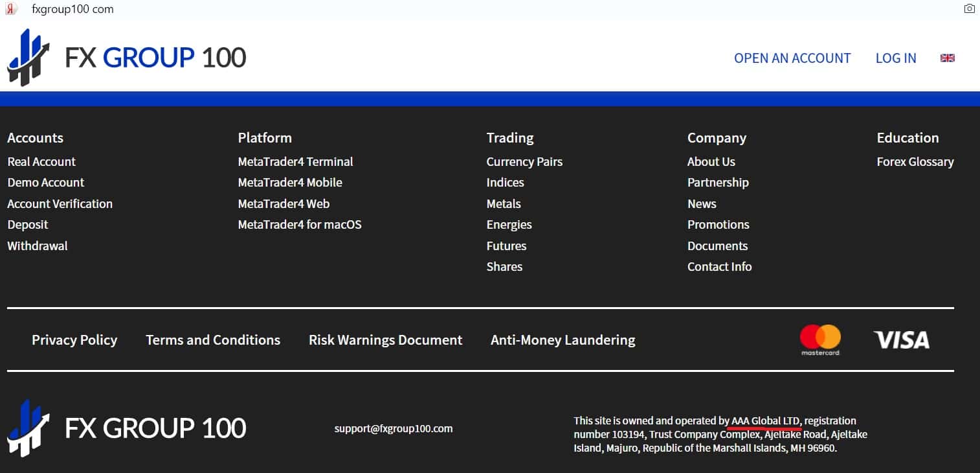Viewport: 980px width, 473px height.
Task: Click the footer FX Group 100 logo
Action: 126,428
